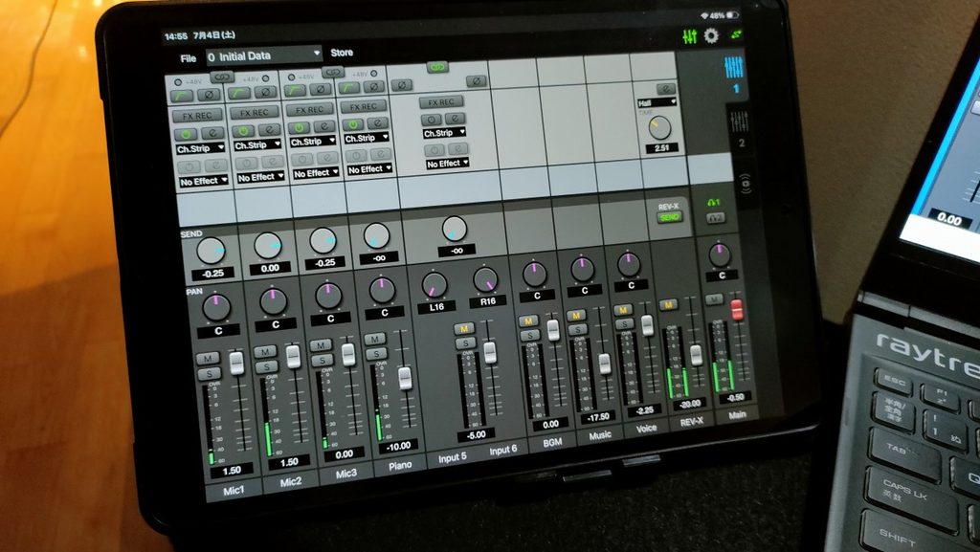Open Mic1 Ch.Strip edit window

tap(212, 133)
